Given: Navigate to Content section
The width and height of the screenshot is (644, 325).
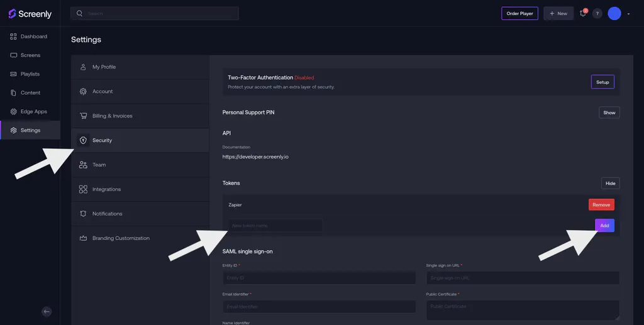Looking at the screenshot, I should tap(30, 93).
